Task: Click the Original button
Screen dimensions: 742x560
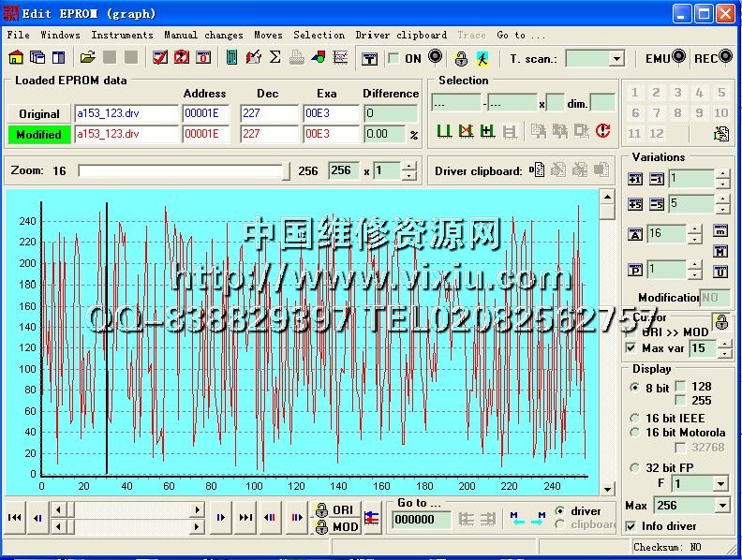Action: 39,113
